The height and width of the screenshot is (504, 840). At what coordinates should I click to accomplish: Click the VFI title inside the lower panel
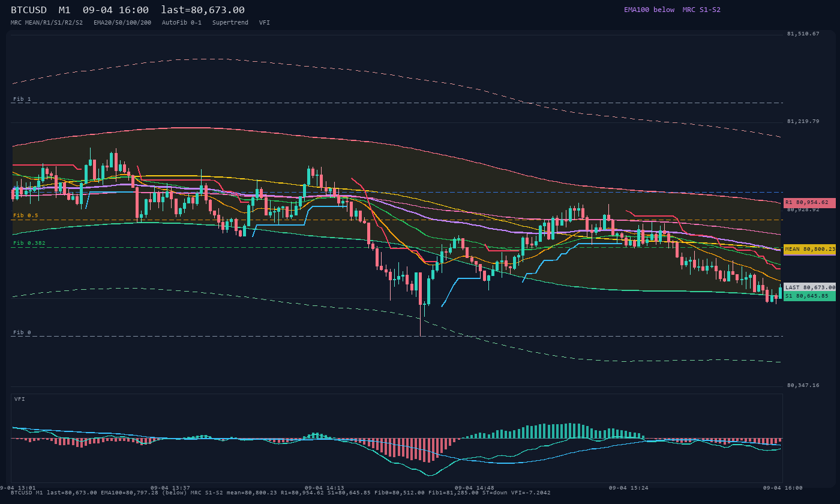click(x=20, y=399)
